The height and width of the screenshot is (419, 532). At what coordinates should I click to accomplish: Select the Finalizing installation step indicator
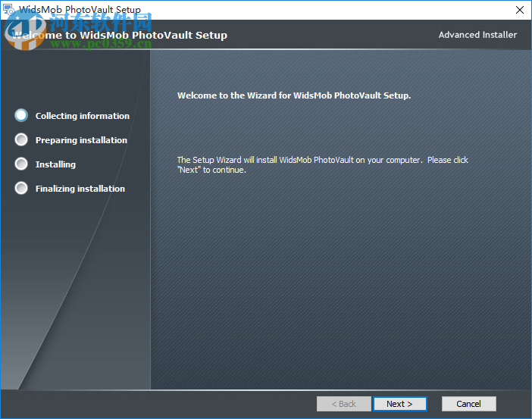tap(21, 188)
